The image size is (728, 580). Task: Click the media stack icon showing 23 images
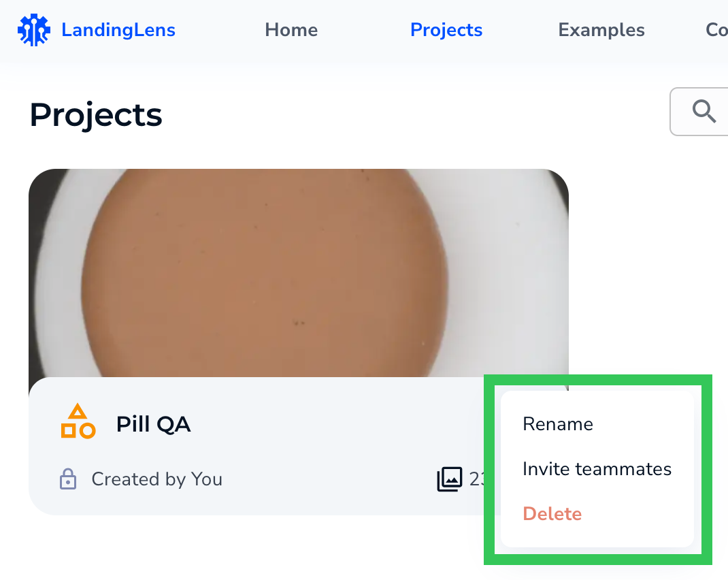[x=448, y=479]
